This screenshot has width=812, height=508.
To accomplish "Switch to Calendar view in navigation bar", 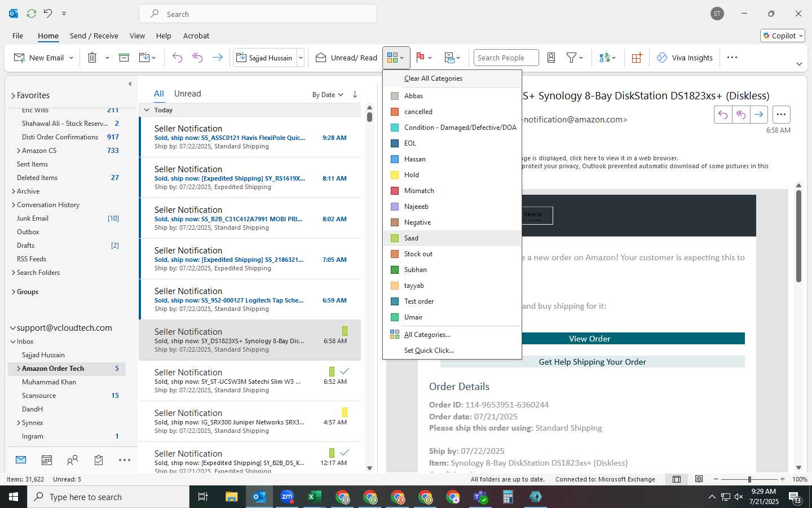I will click(x=47, y=460).
